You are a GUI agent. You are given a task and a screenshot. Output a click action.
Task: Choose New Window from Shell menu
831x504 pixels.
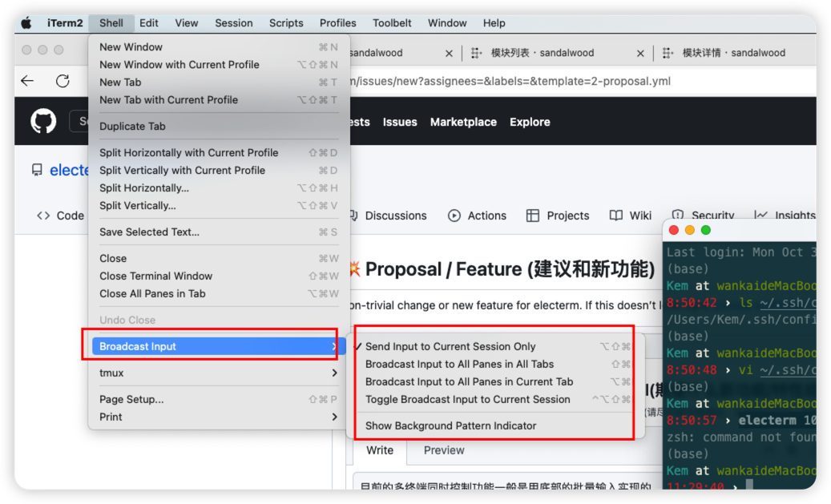pyautogui.click(x=218, y=46)
